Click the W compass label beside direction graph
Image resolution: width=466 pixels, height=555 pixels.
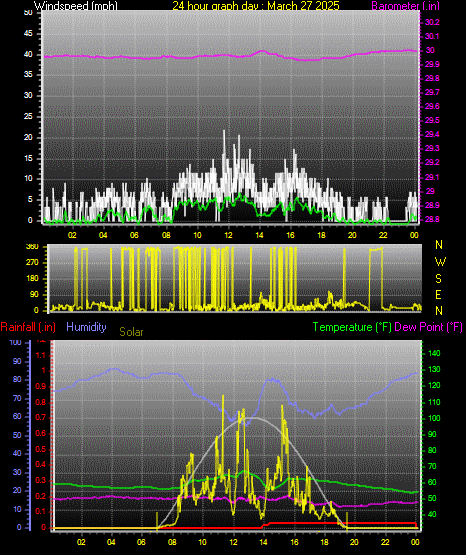tap(440, 262)
